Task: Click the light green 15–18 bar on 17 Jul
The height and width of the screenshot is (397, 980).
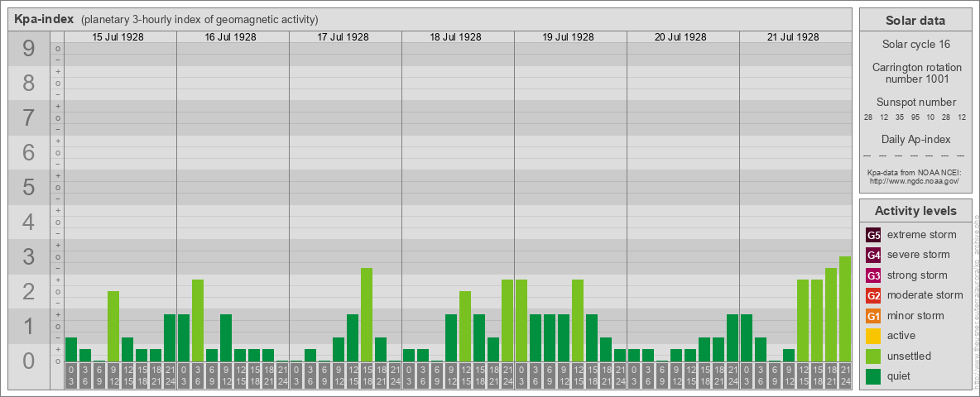Action: 367,314
